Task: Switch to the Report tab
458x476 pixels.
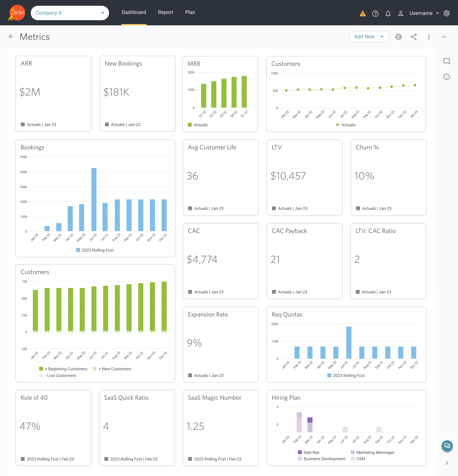Action: point(165,12)
